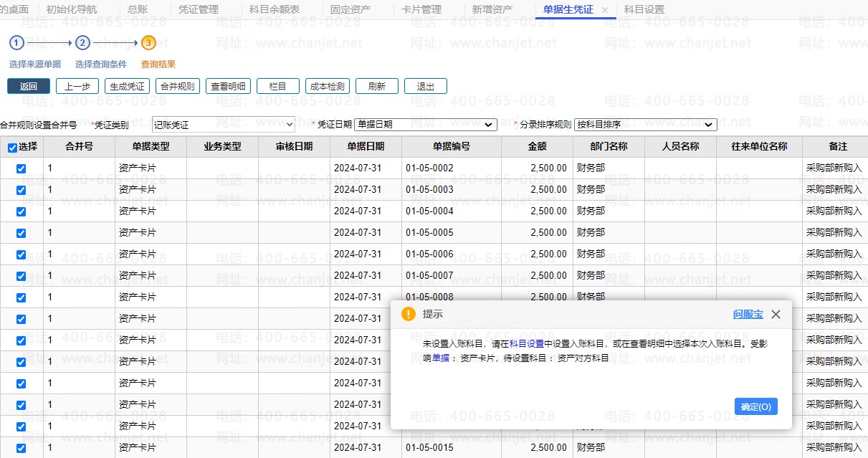
Task: Click the orange warning icon in dialog
Action: (x=409, y=314)
